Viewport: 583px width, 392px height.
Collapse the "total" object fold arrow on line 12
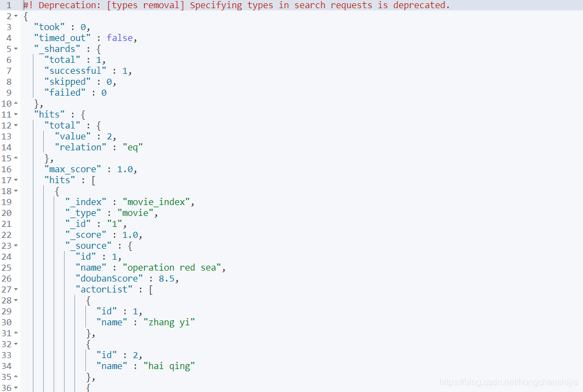16,125
